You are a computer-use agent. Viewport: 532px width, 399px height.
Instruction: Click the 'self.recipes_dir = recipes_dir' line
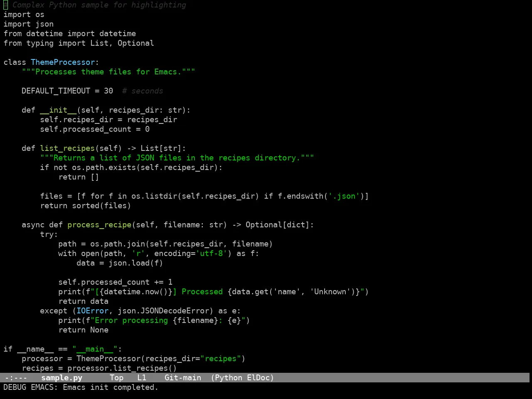(x=108, y=120)
